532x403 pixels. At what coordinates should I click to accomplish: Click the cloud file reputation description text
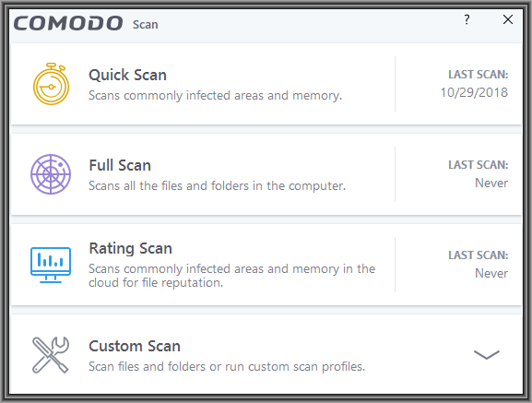coord(231,276)
